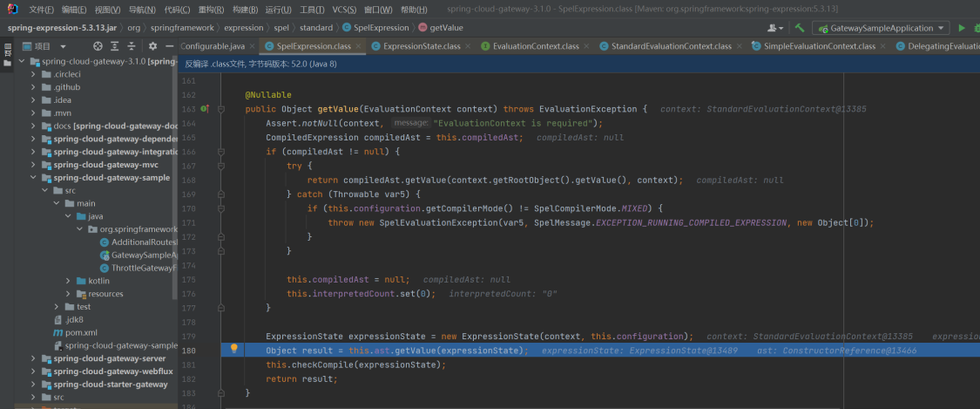
Task: Close the Configurable.java tab
Action: pos(251,46)
